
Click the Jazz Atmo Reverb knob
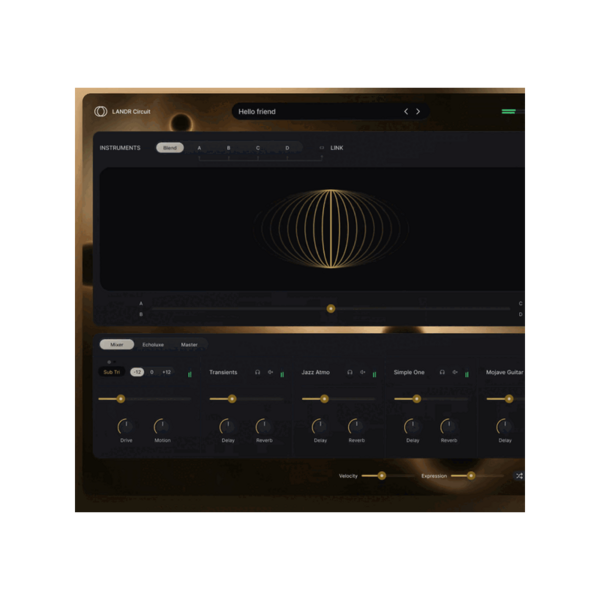tap(355, 426)
